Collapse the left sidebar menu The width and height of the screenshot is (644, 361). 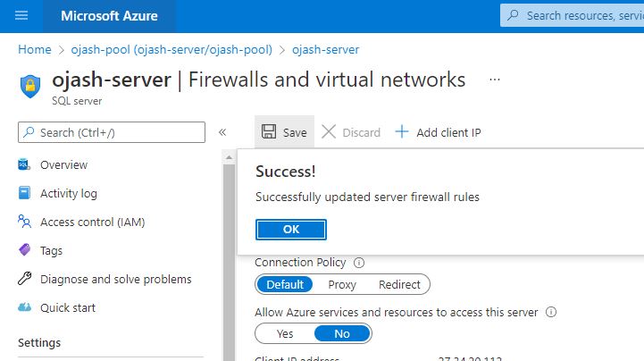[x=222, y=132]
